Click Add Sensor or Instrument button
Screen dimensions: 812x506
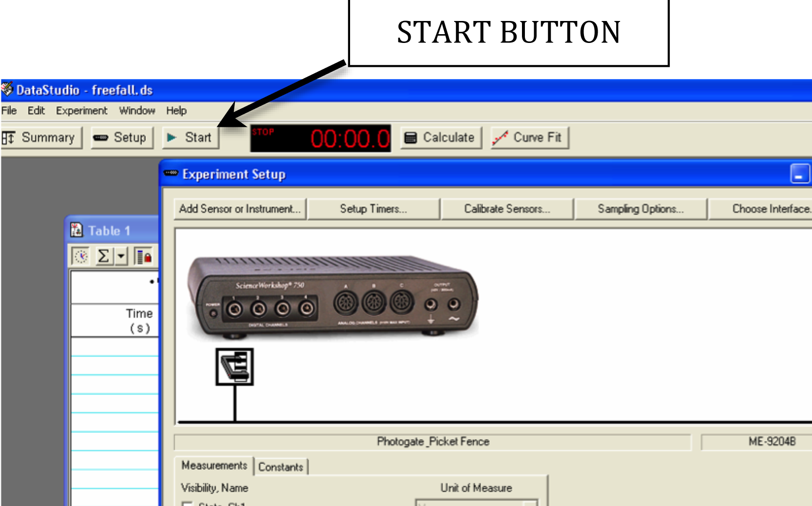(x=240, y=209)
